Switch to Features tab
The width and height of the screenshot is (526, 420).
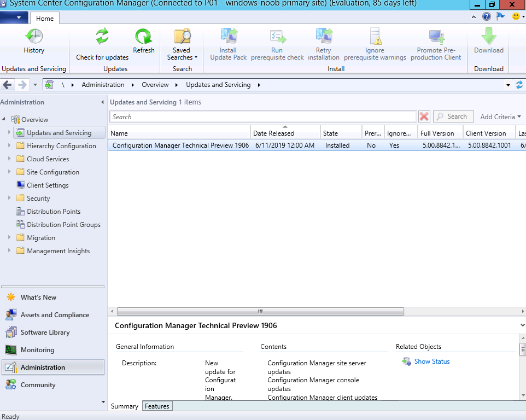157,406
